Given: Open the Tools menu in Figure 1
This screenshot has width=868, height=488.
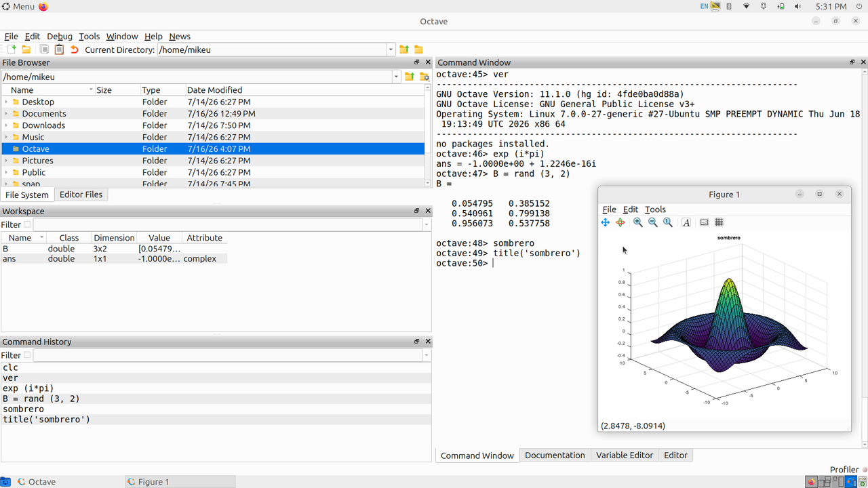Looking at the screenshot, I should 655,209.
